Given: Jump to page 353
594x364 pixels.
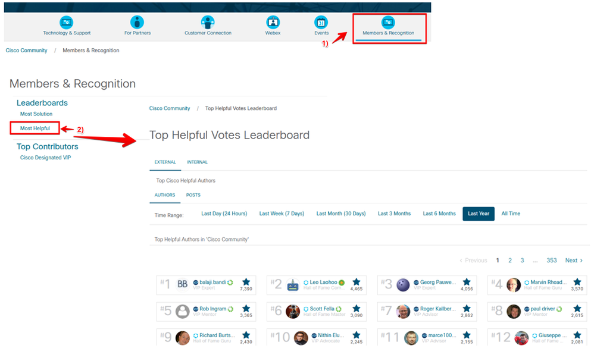Looking at the screenshot, I should tap(552, 261).
